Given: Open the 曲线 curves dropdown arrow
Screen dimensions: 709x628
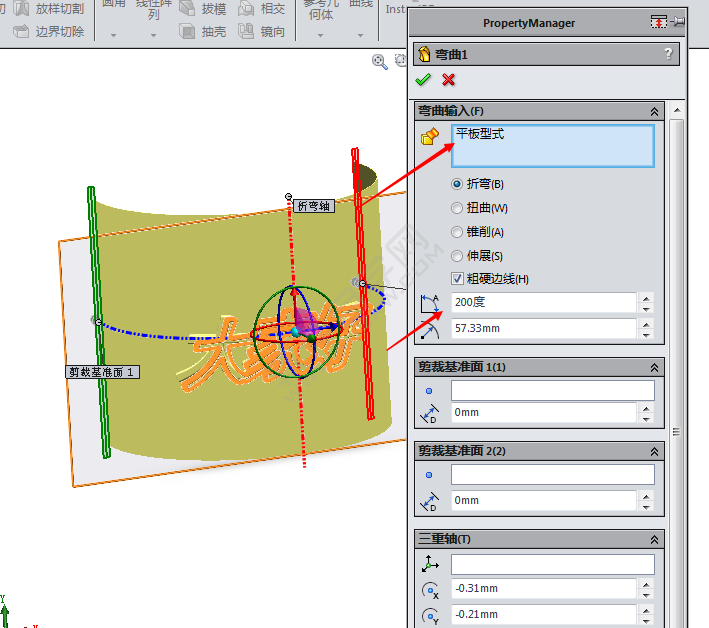Looking at the screenshot, I should pos(360,35).
